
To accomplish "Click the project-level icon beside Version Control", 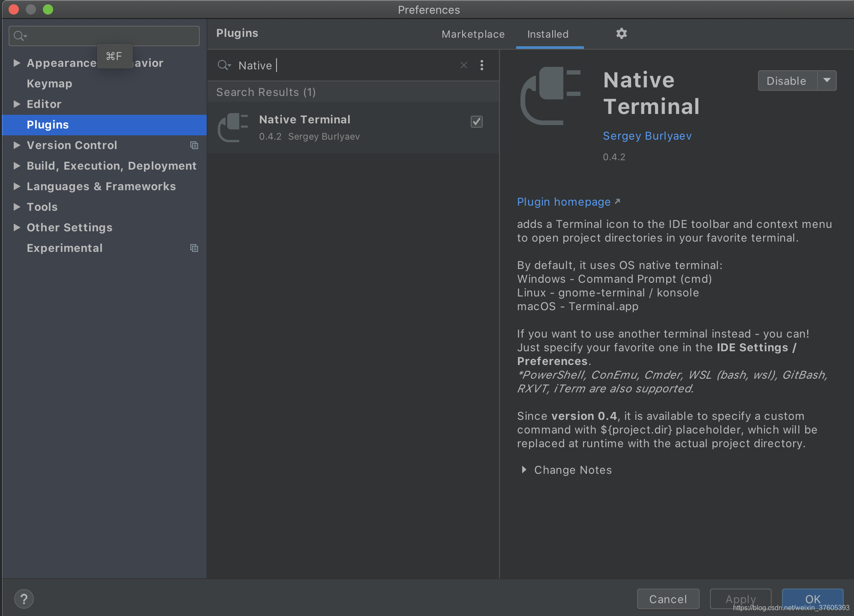I will coord(194,145).
